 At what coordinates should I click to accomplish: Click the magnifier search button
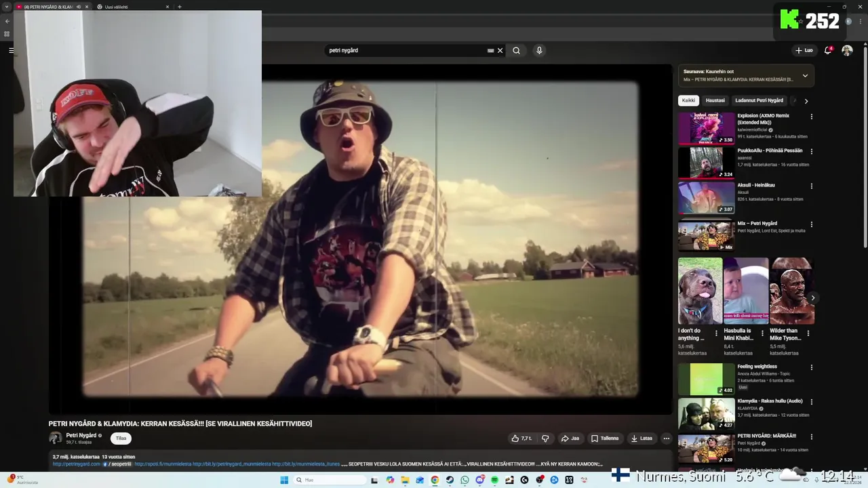point(517,50)
